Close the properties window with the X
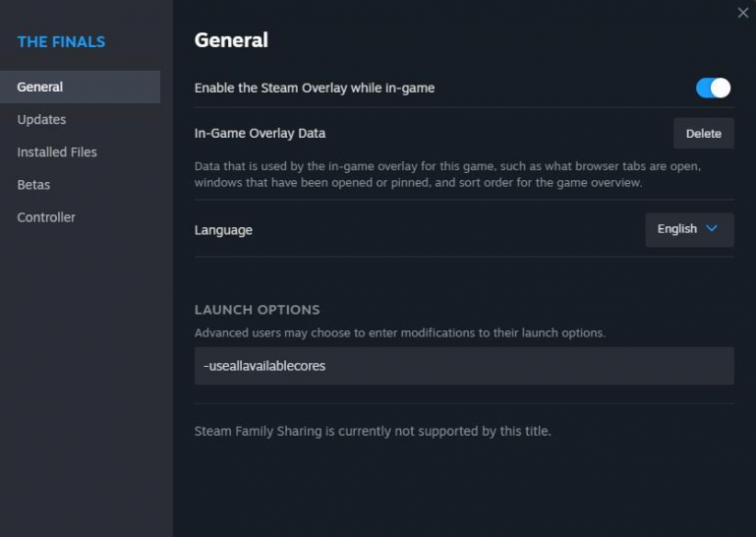This screenshot has width=756, height=537. pos(743,13)
